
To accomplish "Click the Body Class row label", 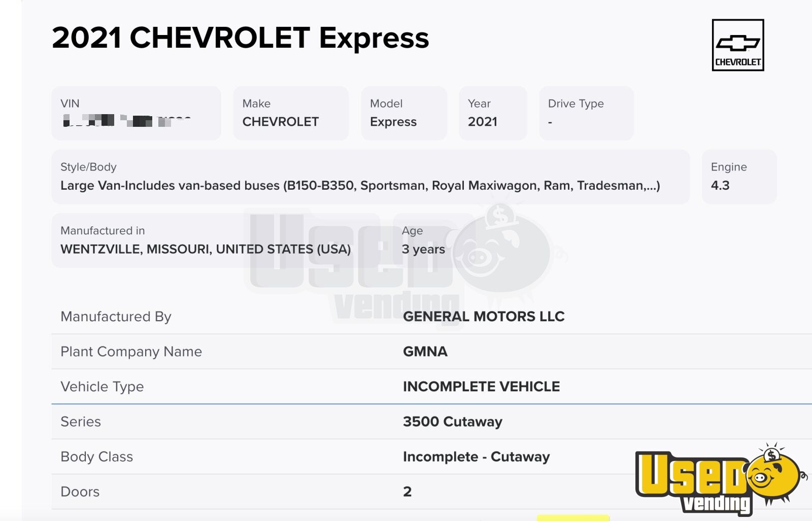I will (x=96, y=457).
